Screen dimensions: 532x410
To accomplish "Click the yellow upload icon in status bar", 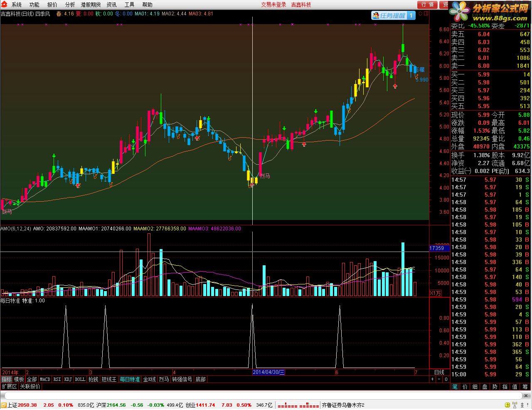I will click(507, 405).
